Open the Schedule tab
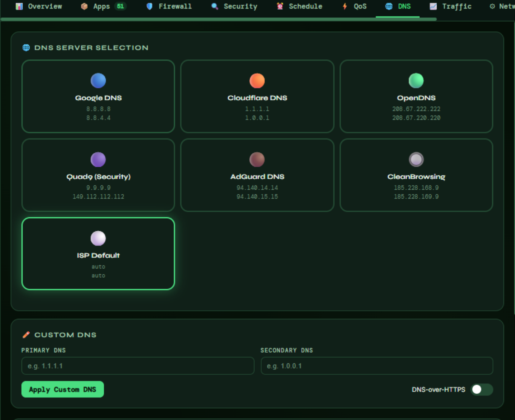Screen dimensions: 515x420 [x=299, y=6]
